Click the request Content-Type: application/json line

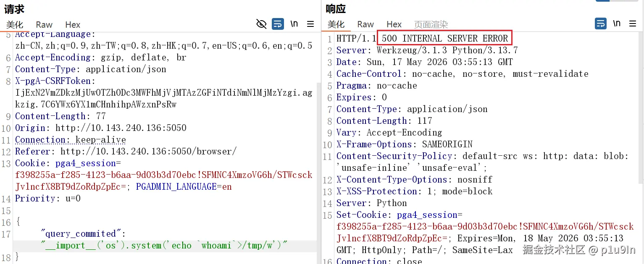point(90,69)
